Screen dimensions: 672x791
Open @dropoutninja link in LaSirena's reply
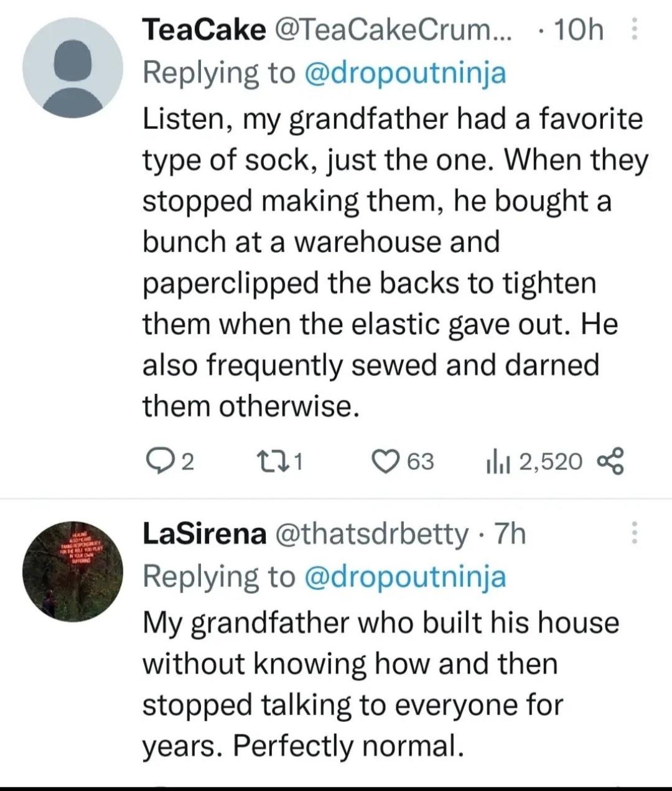pyautogui.click(x=405, y=576)
